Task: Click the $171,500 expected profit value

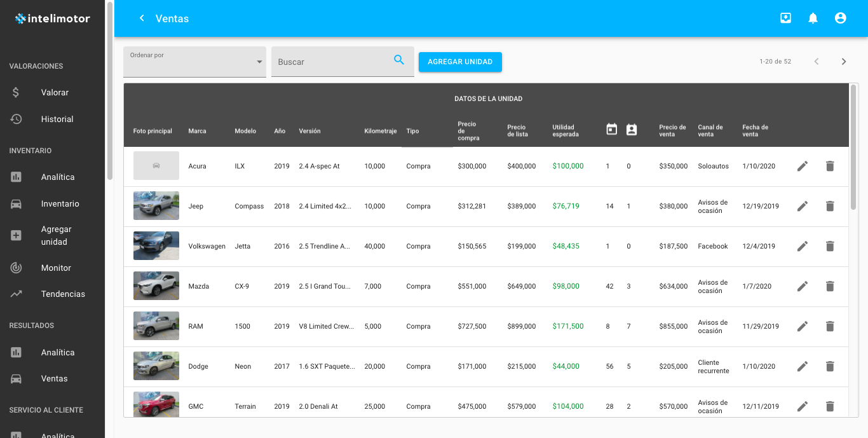Action: pyautogui.click(x=568, y=326)
